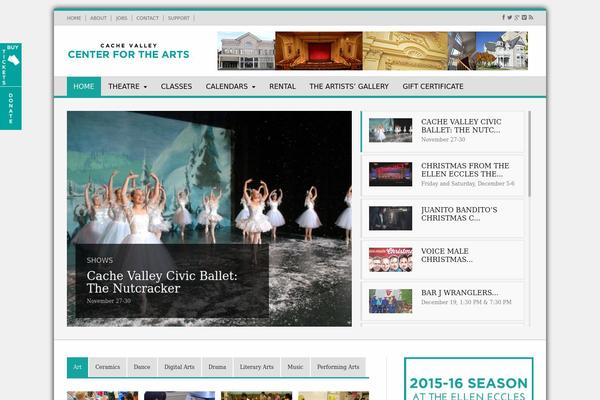Image resolution: width=600 pixels, height=400 pixels.
Task: Open the Instagram icon in header
Action: (524, 18)
